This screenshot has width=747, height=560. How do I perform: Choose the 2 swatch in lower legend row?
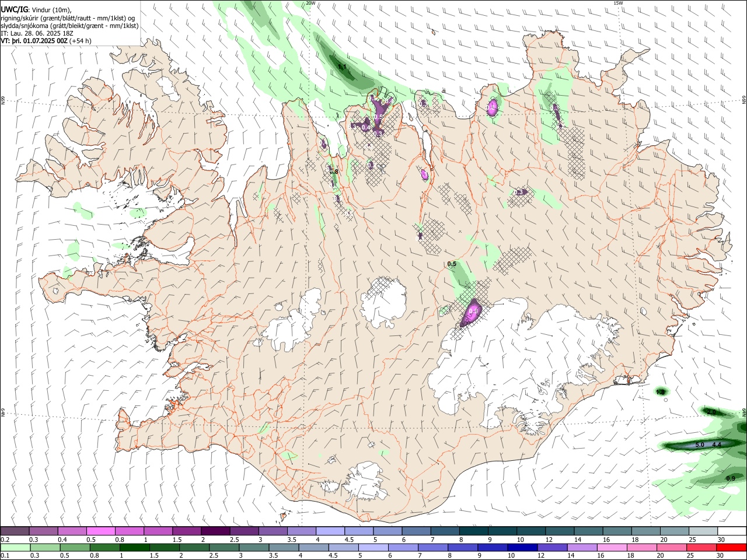point(194,547)
